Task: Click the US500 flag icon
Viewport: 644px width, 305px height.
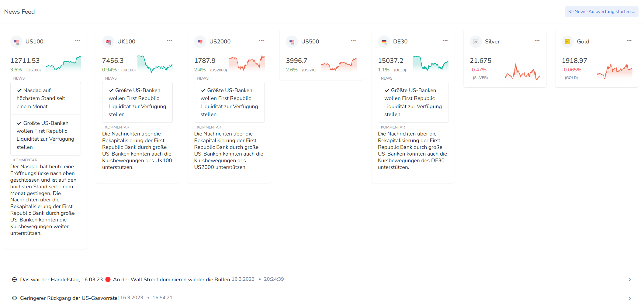Action: [x=292, y=42]
